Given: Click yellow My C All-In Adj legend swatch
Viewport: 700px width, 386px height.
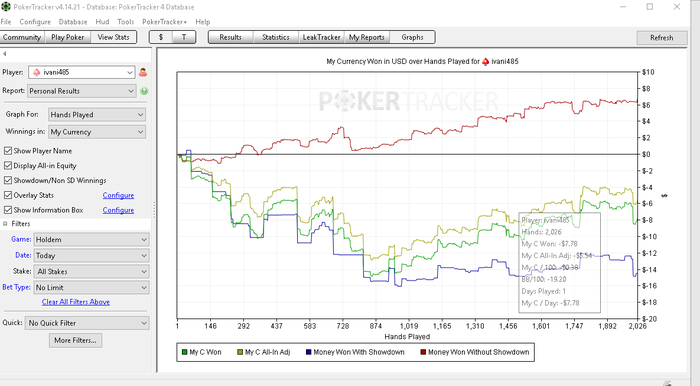Looking at the screenshot, I should pyautogui.click(x=240, y=352).
